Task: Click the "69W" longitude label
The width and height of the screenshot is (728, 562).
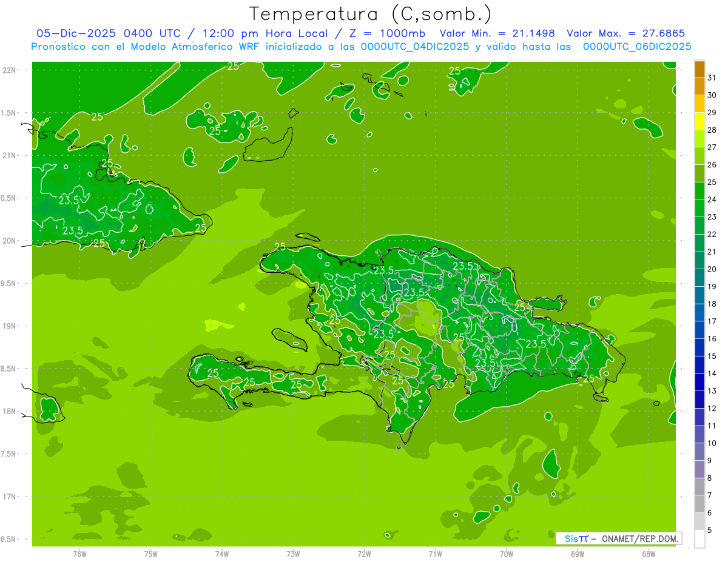Action: (x=578, y=554)
